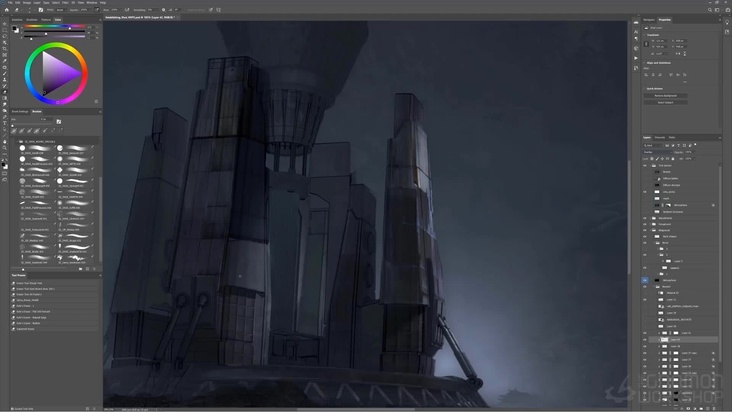Select the Brush tool in the toolbar
The image size is (732, 412).
pyautogui.click(x=5, y=74)
